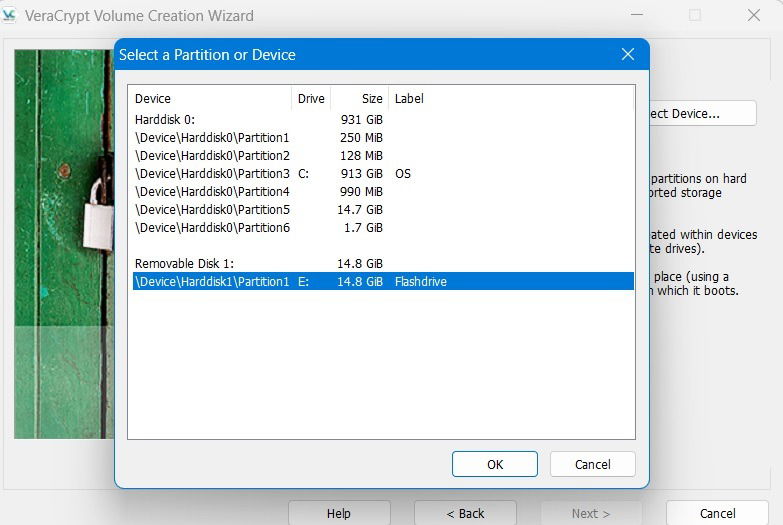The height and width of the screenshot is (525, 783).
Task: Minimize the VeraCrypt wizard window
Action: pos(637,15)
